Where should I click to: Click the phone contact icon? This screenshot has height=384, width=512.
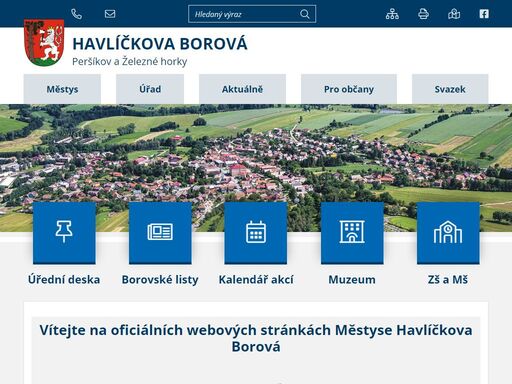[x=76, y=14]
